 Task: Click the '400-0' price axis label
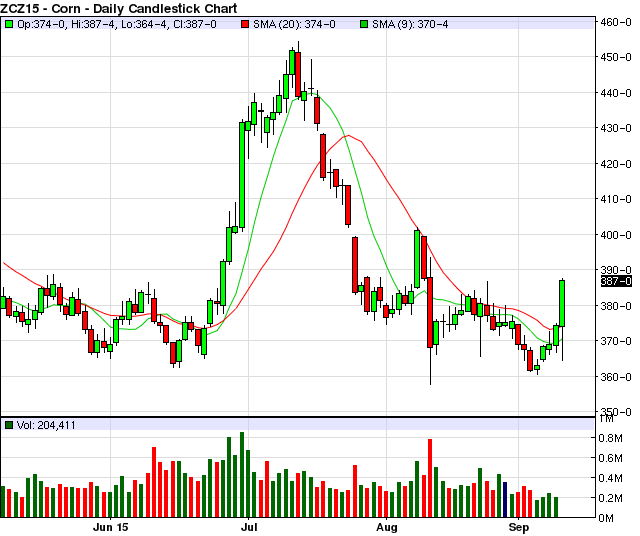coord(616,235)
